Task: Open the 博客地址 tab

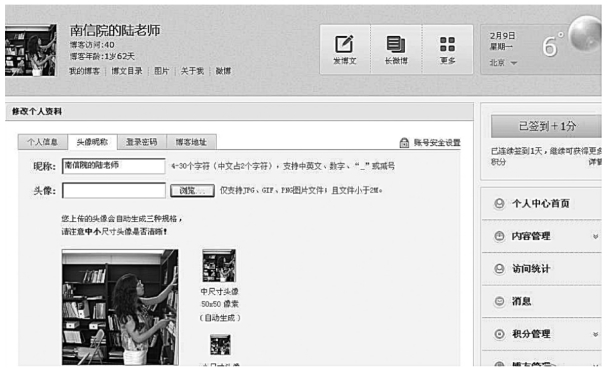Action: point(191,142)
